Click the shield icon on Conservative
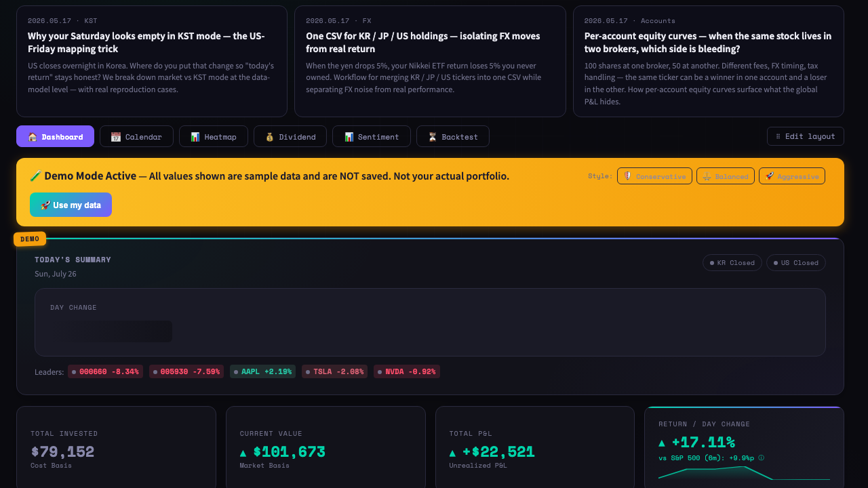868x488 pixels. pyautogui.click(x=627, y=176)
